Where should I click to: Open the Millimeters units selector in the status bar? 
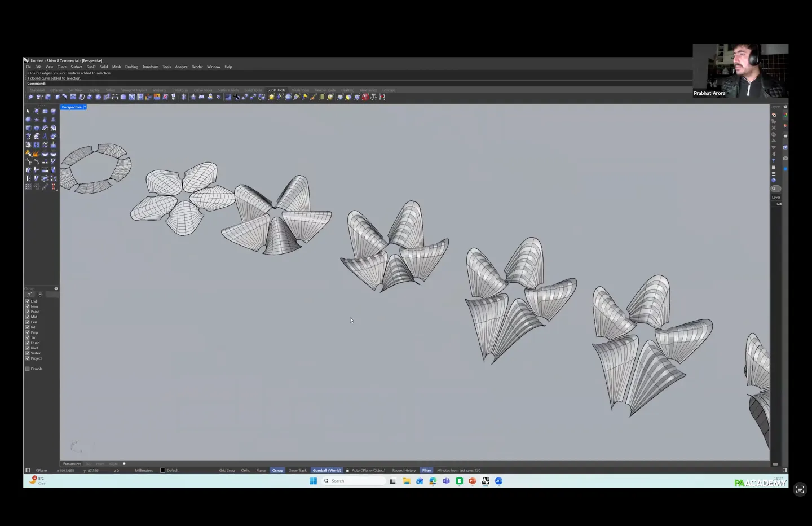(x=144, y=470)
